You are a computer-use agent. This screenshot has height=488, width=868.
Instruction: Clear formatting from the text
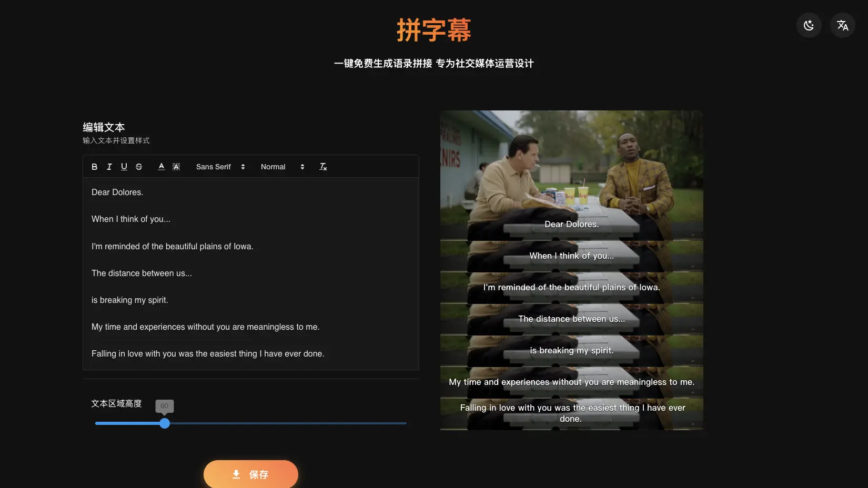point(323,167)
